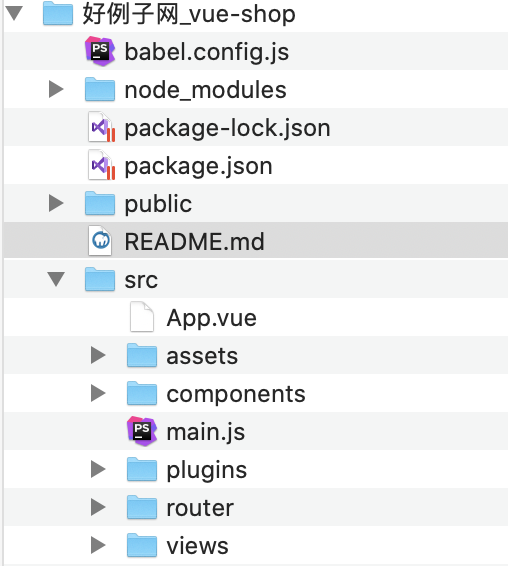508x566 pixels.
Task: Collapse the src folder triangle
Action: pos(57,279)
